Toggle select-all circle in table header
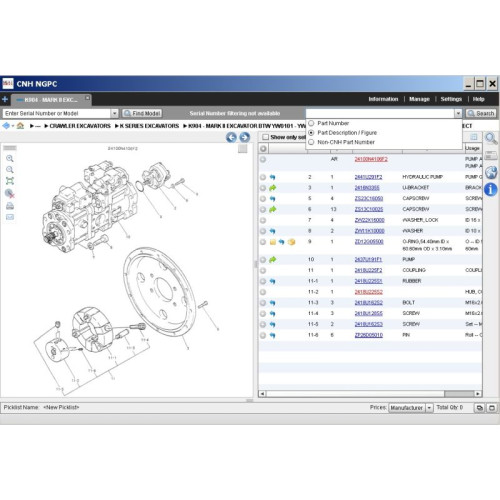 pos(263,148)
